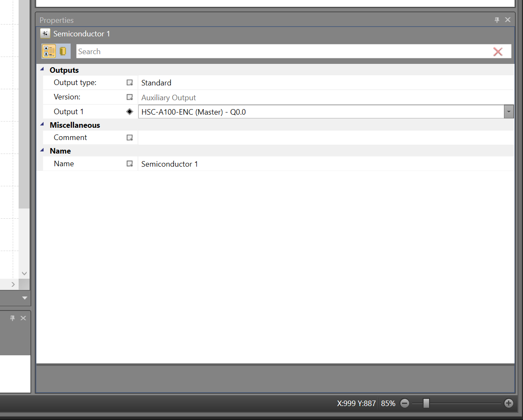
Task: Click the Name property row label
Action: coord(64,164)
